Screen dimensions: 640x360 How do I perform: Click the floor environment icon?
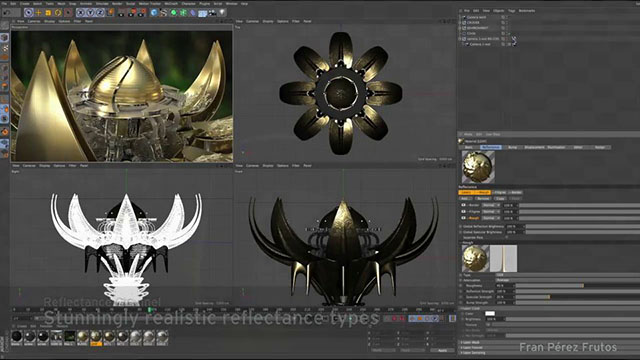click(202, 13)
